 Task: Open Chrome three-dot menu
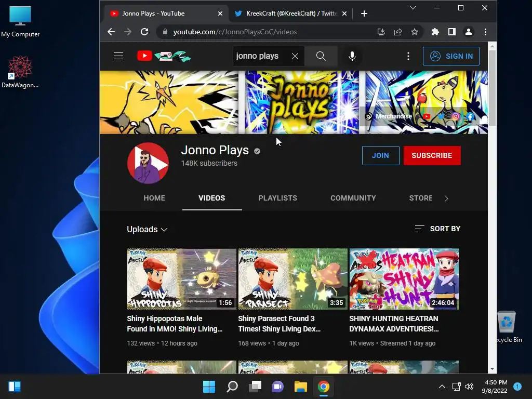[x=486, y=32]
